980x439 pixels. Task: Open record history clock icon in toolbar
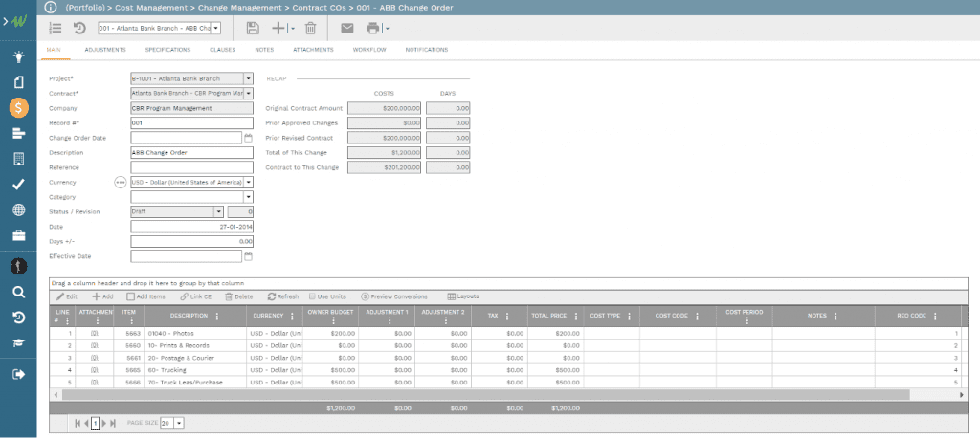79,28
